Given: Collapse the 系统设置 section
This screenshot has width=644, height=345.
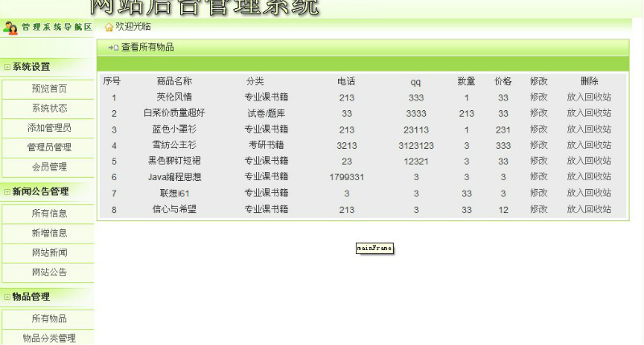Looking at the screenshot, I should point(7,68).
